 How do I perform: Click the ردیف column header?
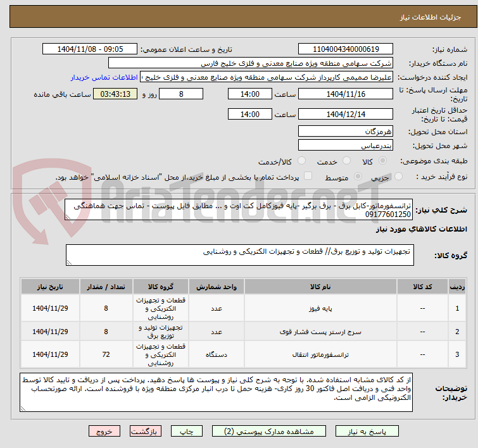pyautogui.click(x=457, y=287)
